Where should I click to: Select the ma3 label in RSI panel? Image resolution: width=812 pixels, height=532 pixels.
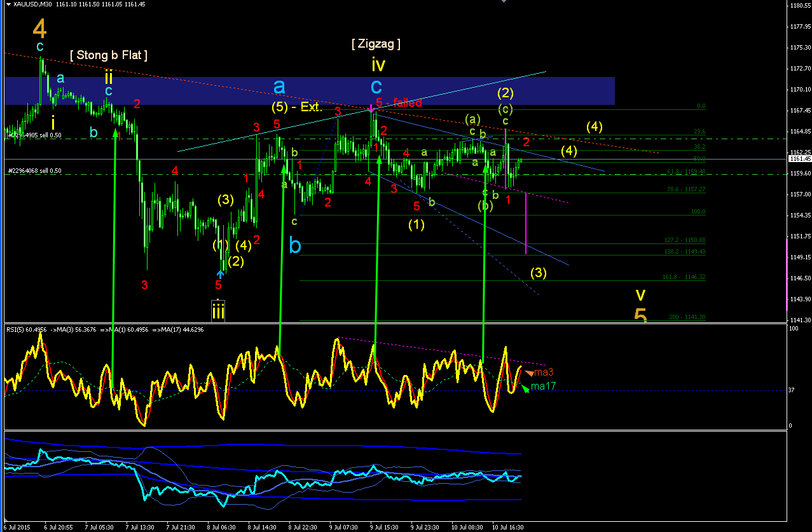click(x=544, y=372)
